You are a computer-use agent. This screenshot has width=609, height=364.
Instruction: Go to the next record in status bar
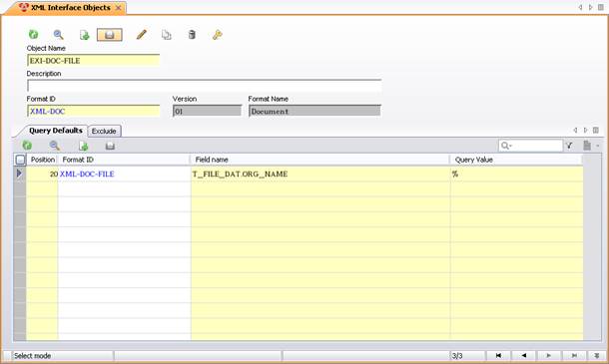(548, 355)
